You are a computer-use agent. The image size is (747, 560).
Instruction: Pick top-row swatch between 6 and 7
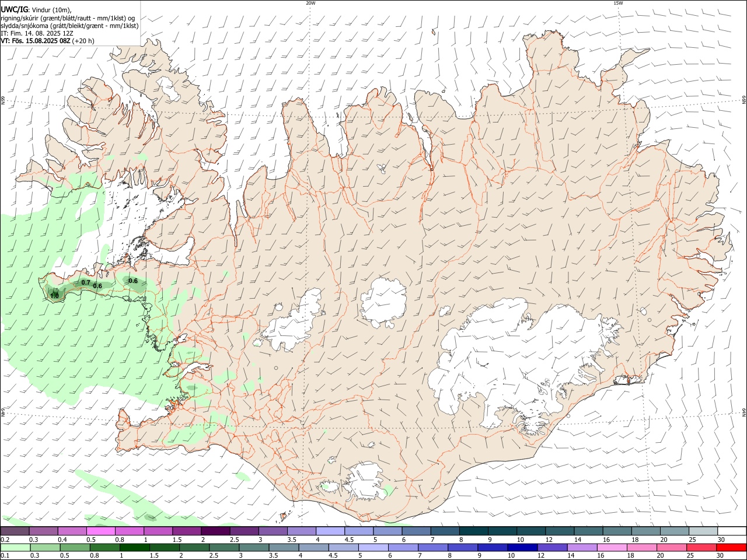coord(417,531)
